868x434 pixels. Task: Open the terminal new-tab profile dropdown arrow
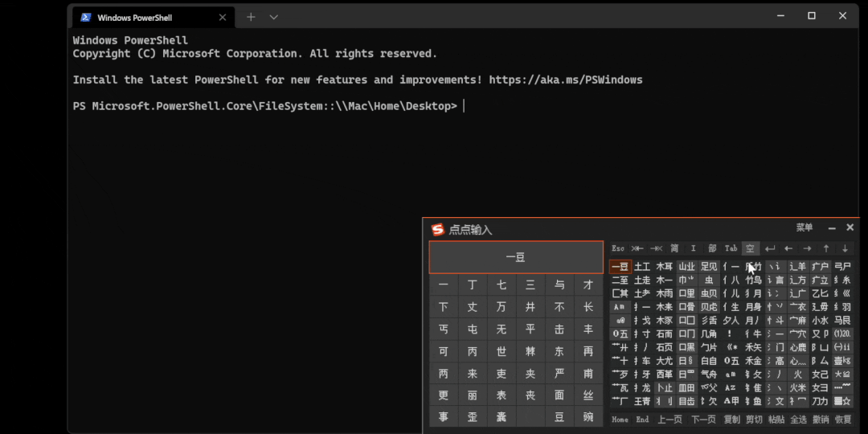point(274,17)
